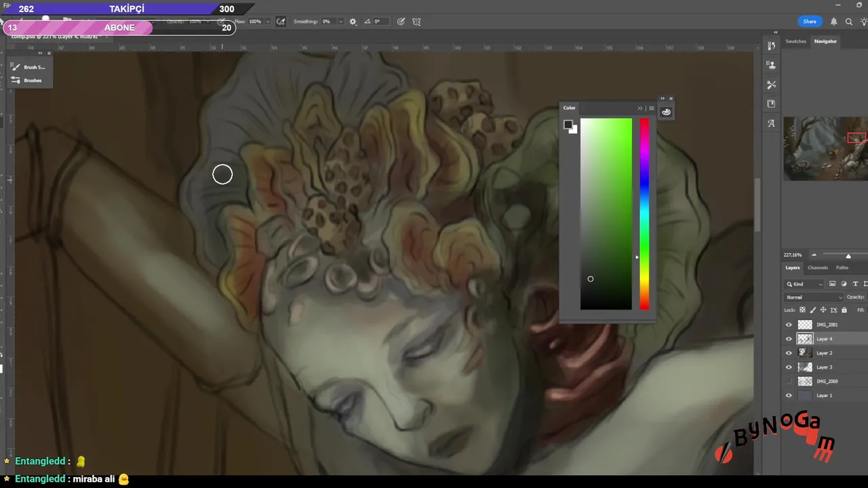868x488 pixels.
Task: Toggle the airbrush build-up mode
Action: pyautogui.click(x=281, y=22)
